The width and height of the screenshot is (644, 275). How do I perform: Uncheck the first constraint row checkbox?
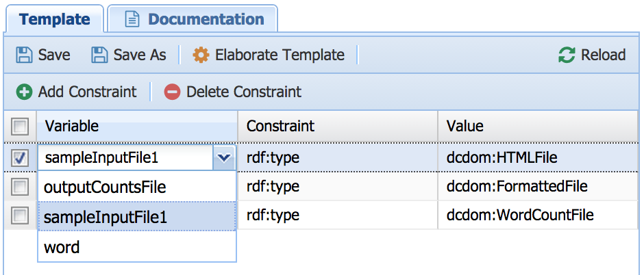point(20,158)
